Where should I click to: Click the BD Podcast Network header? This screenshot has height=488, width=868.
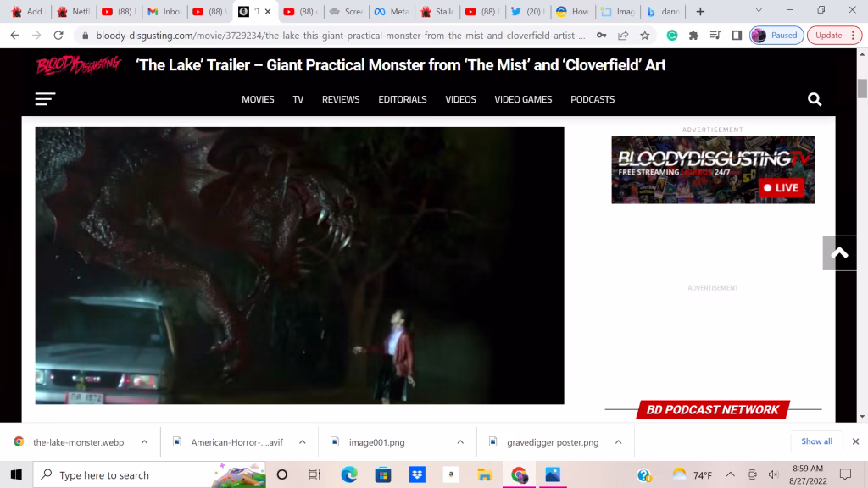(x=713, y=410)
